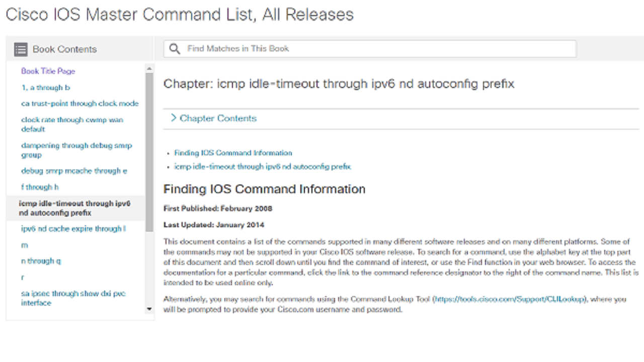Viewport: 644px width, 362px height.
Task: Open 'ca trust-point through clock mode' chapter
Action: pyautogui.click(x=80, y=104)
